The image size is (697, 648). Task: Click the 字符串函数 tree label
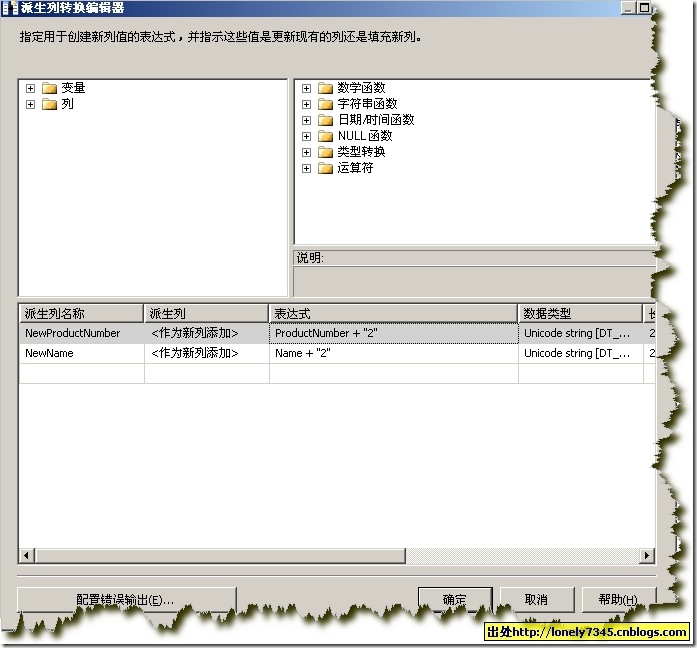coord(367,104)
